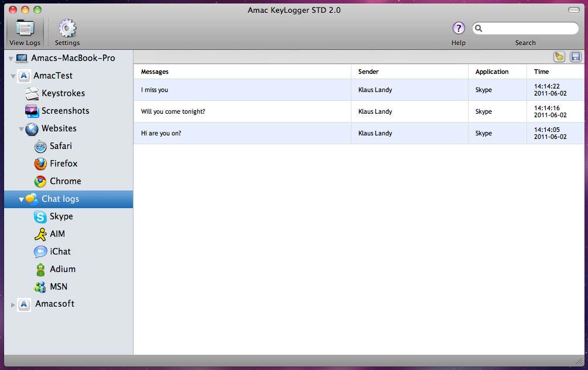Viewport: 588px width, 370px height.
Task: Select the Keystrokes label in sidebar
Action: (x=63, y=94)
